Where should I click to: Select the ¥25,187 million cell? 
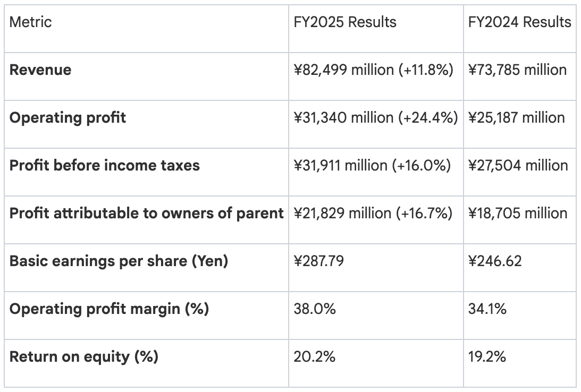tap(516, 117)
